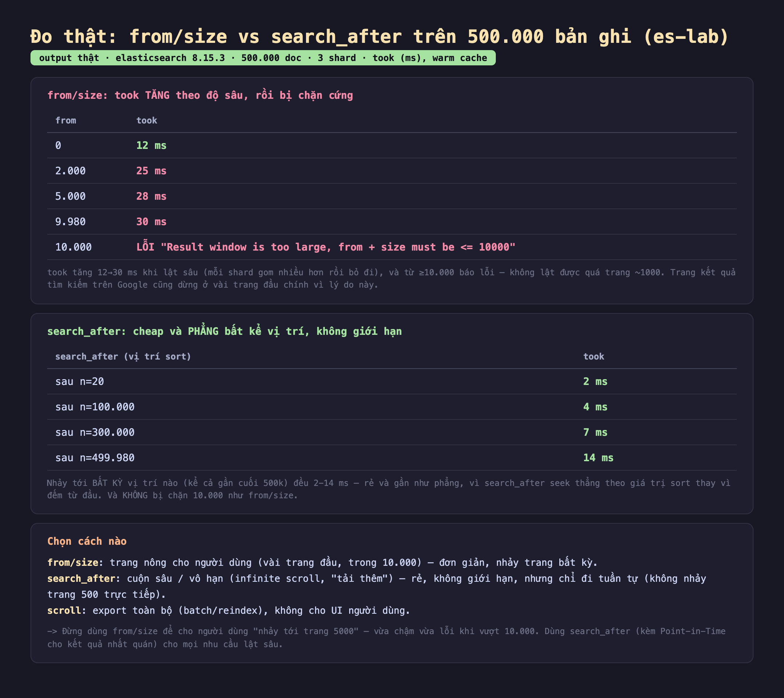Image resolution: width=784 pixels, height=698 pixels.
Task: Click the page title 'Đo thật: from/size vs search_after'
Action: point(379,36)
